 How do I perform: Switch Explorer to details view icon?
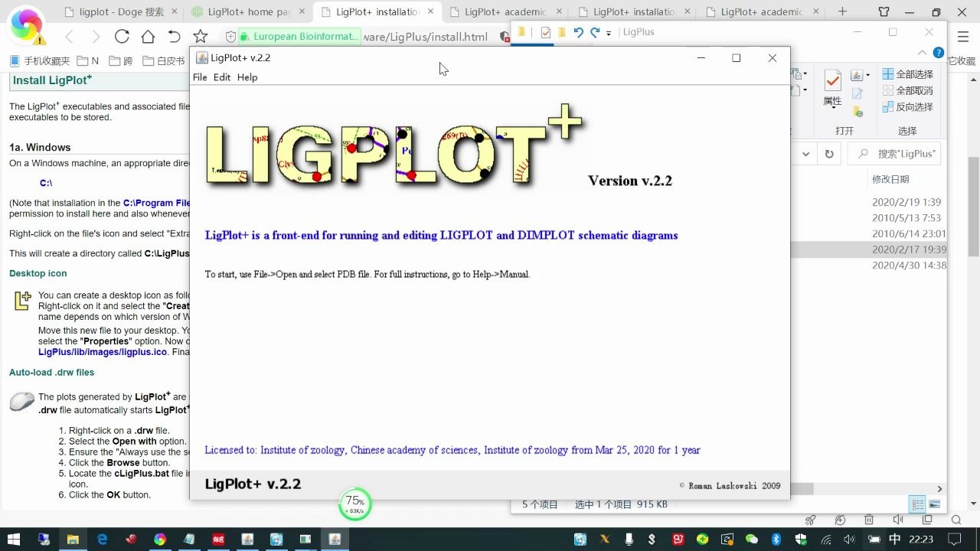coord(916,504)
